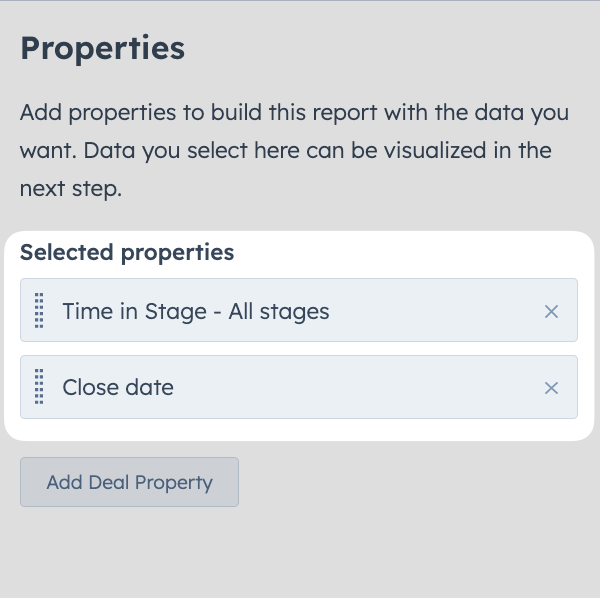Select the Close date label text

coord(118,387)
